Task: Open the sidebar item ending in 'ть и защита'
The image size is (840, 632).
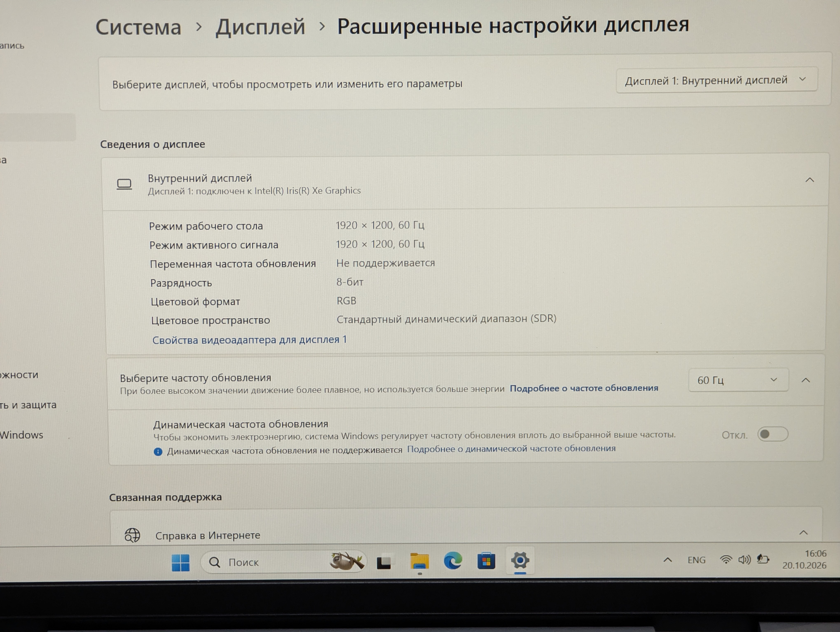Action: (28, 405)
